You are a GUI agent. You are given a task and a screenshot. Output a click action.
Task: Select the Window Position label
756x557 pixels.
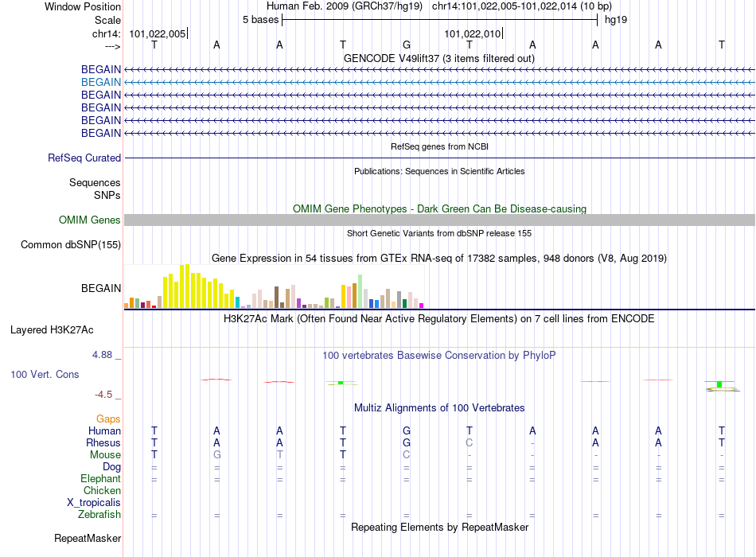point(83,6)
